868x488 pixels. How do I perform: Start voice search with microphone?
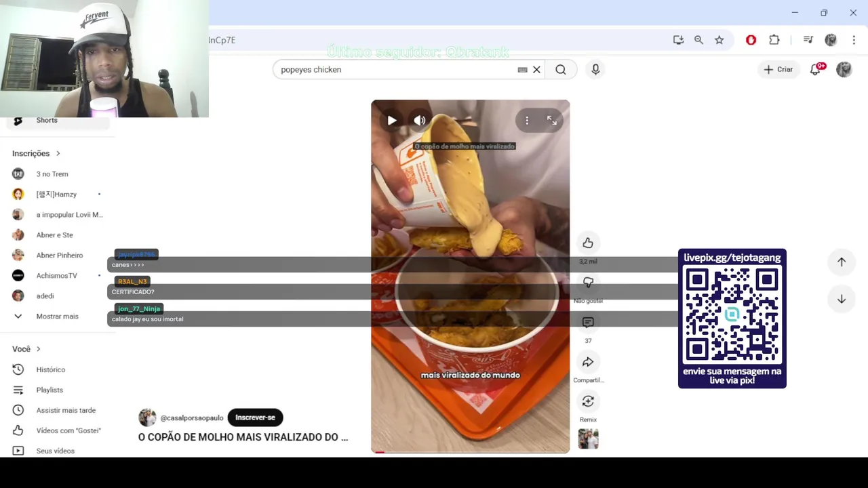pyautogui.click(x=595, y=69)
